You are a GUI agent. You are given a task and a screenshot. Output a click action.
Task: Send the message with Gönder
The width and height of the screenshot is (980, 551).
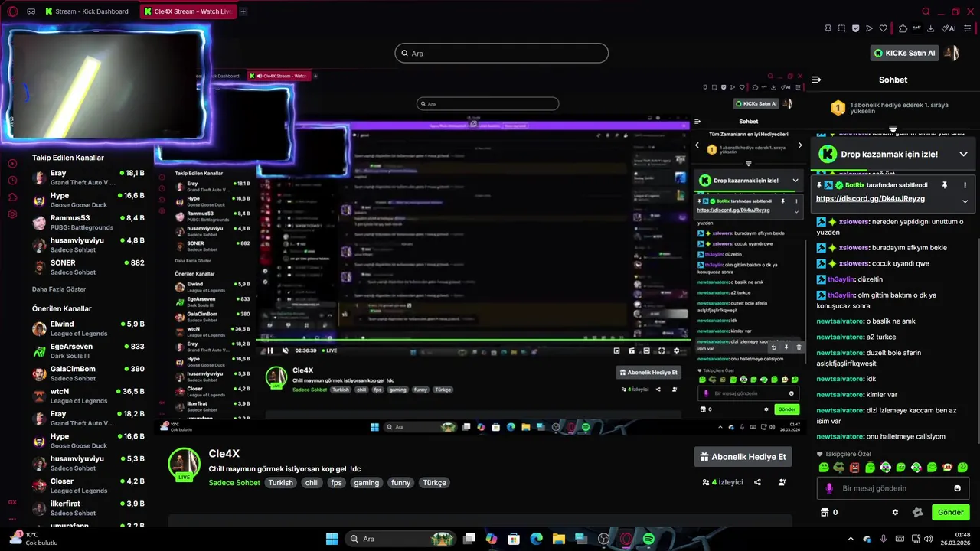[950, 512]
